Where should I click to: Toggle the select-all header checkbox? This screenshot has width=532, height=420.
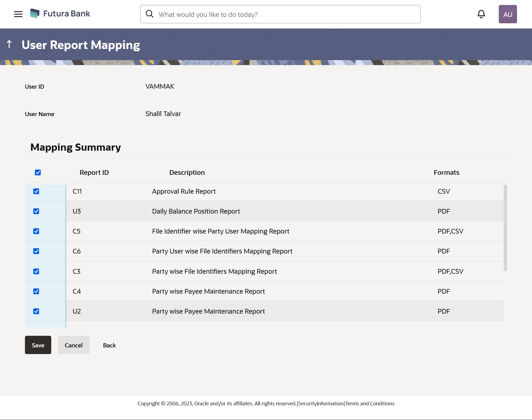38,173
